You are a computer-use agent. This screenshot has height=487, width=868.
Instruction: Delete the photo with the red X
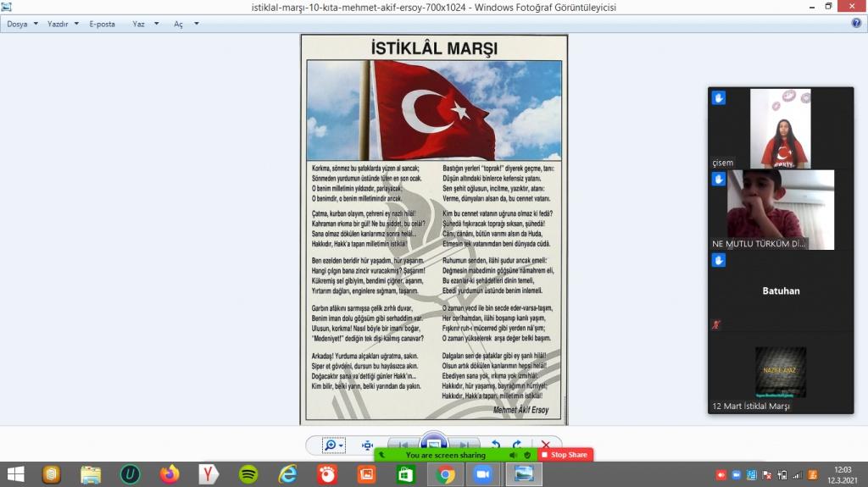click(x=545, y=445)
